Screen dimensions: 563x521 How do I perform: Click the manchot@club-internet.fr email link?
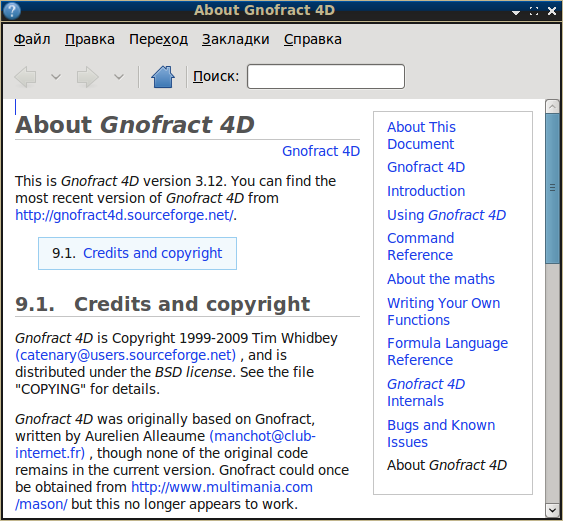pyautogui.click(x=165, y=445)
